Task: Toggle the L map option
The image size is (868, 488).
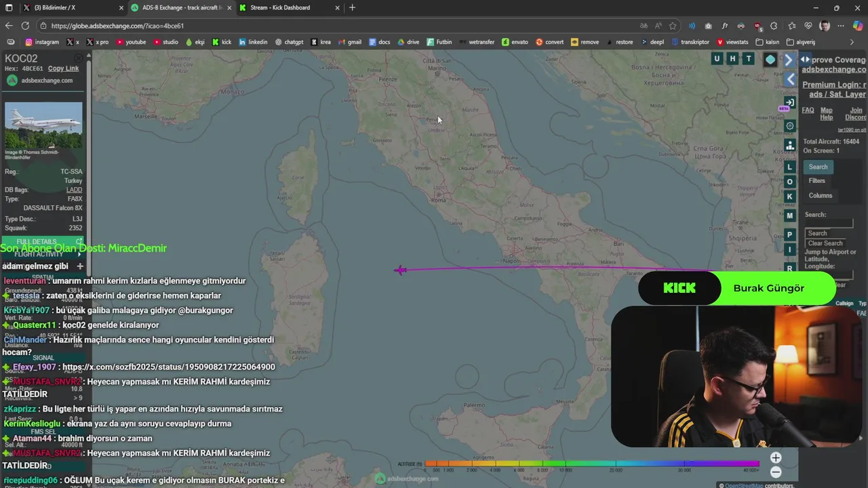Action: click(x=789, y=167)
